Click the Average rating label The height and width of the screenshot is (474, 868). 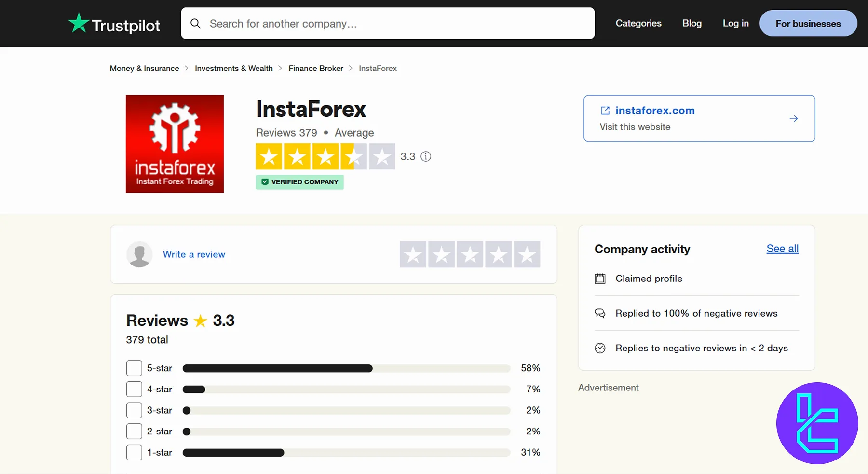click(x=354, y=133)
